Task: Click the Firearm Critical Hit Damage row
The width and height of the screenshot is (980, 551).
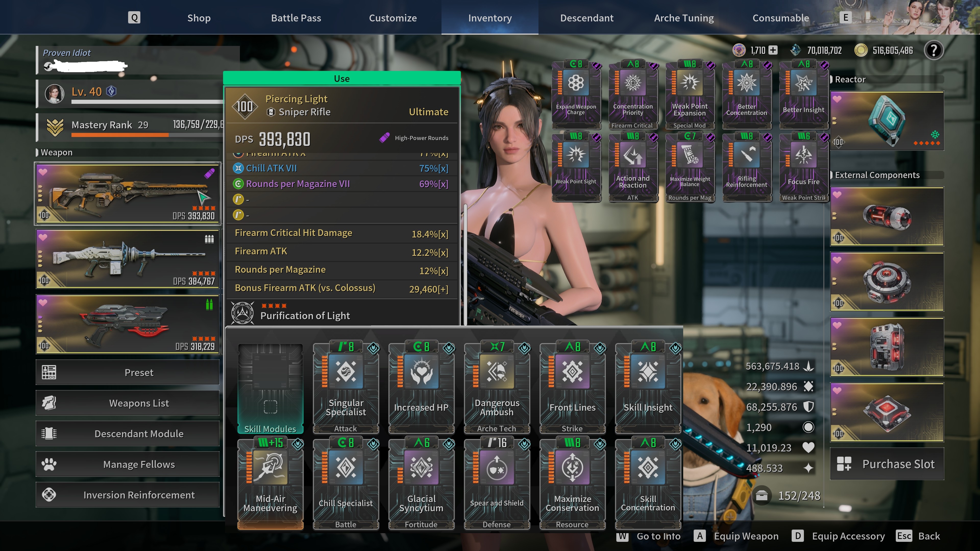Action: click(x=342, y=233)
